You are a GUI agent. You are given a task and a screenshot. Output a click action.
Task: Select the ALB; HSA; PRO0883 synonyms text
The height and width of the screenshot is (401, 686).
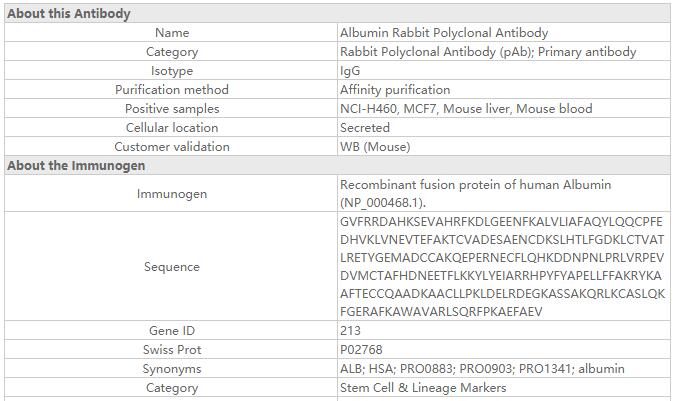click(x=482, y=369)
